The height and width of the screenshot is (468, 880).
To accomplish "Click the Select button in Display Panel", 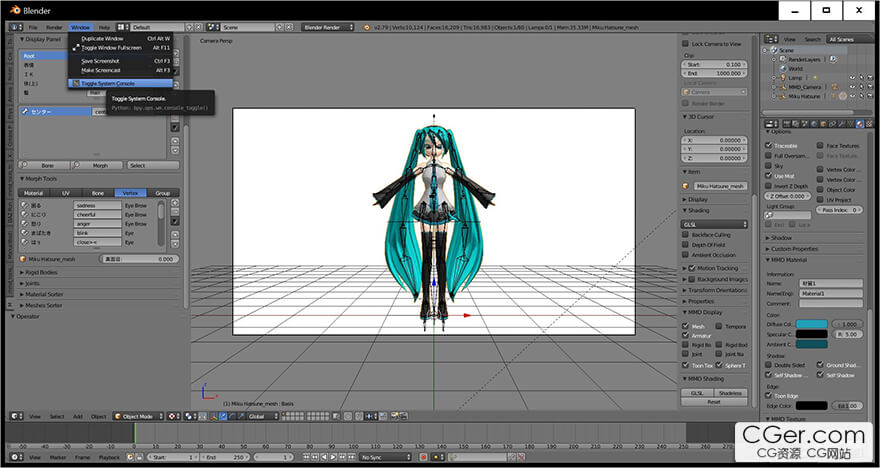I will [138, 165].
